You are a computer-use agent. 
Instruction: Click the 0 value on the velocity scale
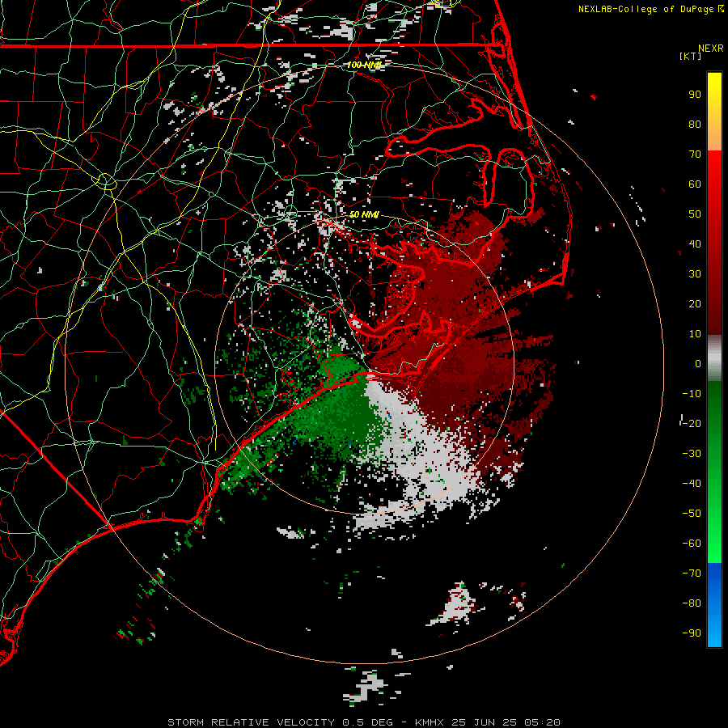698,363
